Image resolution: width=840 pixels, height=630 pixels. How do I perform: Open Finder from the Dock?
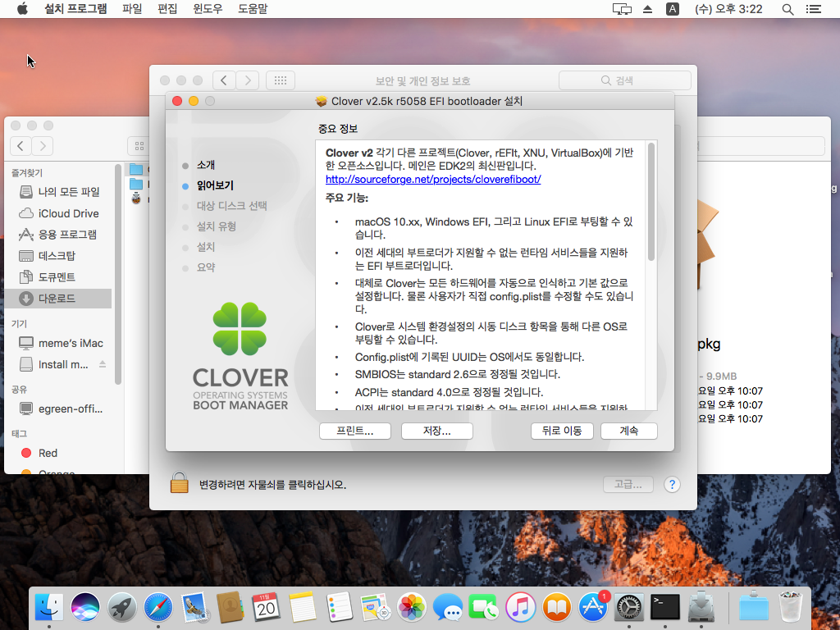(x=48, y=608)
